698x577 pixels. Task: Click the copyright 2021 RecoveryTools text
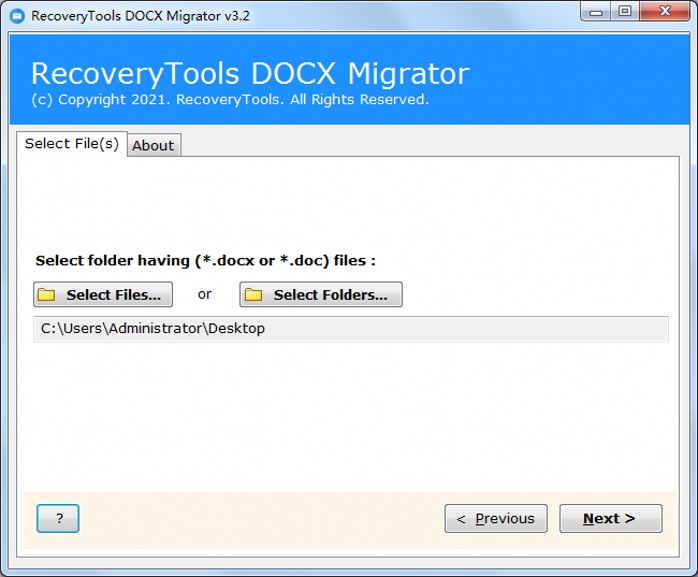(230, 99)
